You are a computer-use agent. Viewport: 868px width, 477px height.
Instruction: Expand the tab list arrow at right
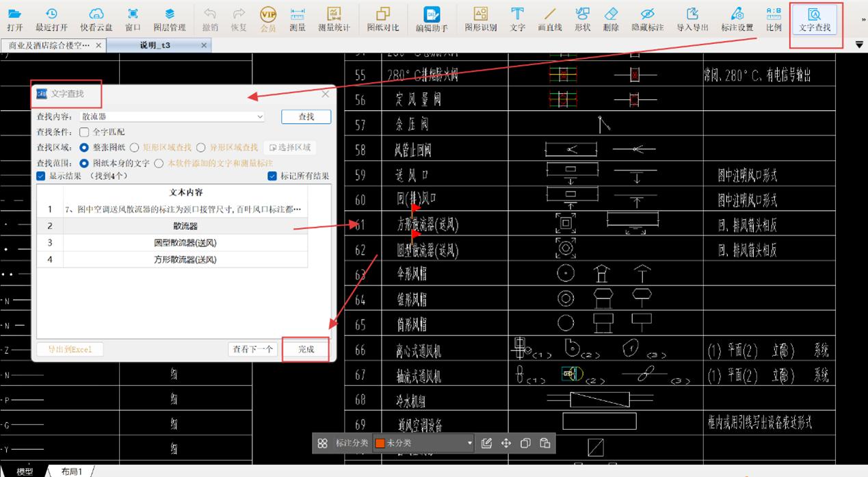pyautogui.click(x=859, y=45)
